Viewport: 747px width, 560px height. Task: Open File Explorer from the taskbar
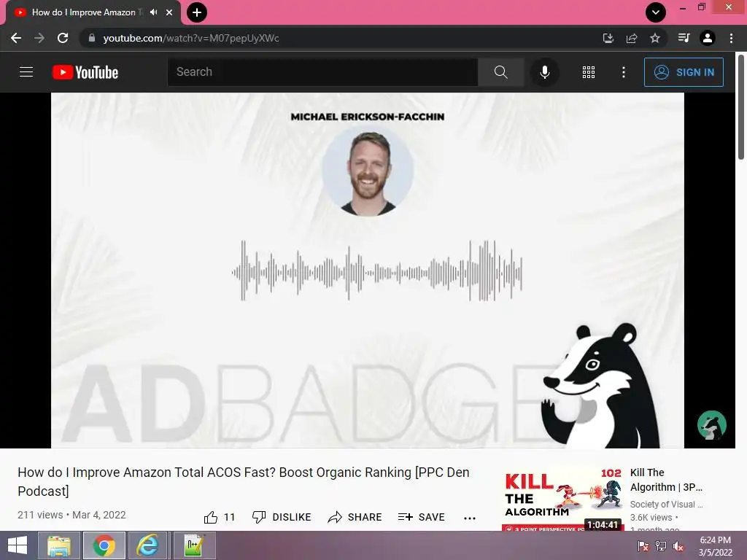coord(59,545)
